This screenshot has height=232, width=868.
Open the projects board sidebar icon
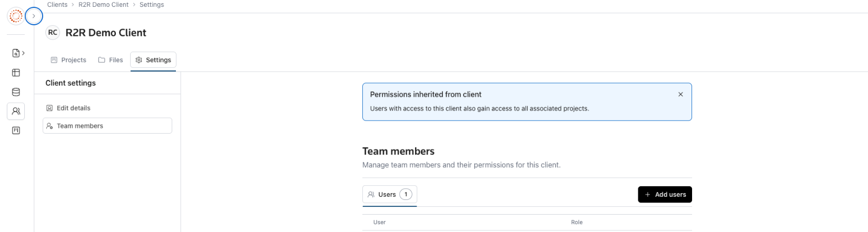click(16, 130)
